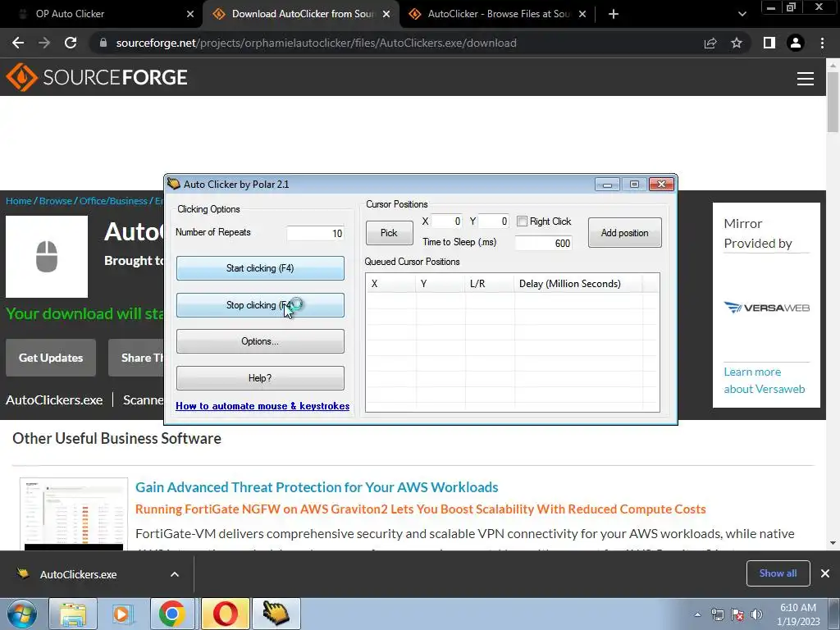Click the Pick cursor position button
This screenshot has height=630, width=840.
[x=389, y=233]
